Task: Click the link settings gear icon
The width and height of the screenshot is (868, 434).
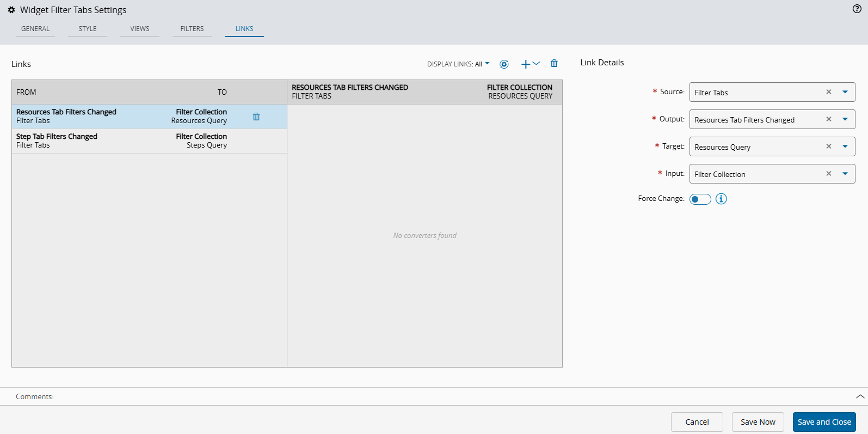Action: (x=504, y=64)
